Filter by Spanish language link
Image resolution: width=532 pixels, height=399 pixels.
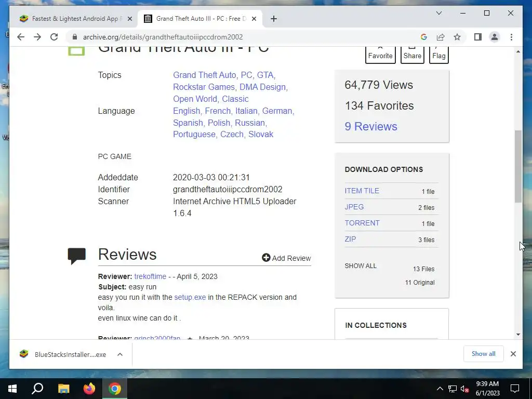pyautogui.click(x=188, y=123)
